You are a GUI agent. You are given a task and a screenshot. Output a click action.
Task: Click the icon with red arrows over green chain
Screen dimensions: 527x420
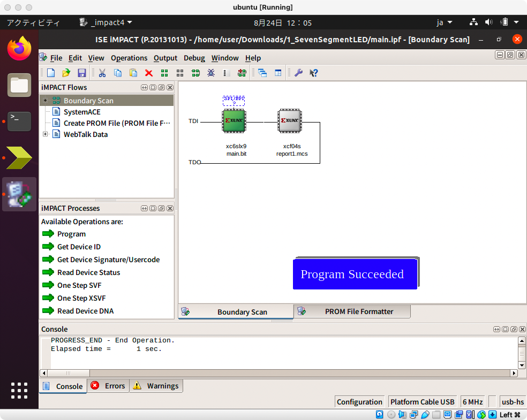tap(242, 73)
